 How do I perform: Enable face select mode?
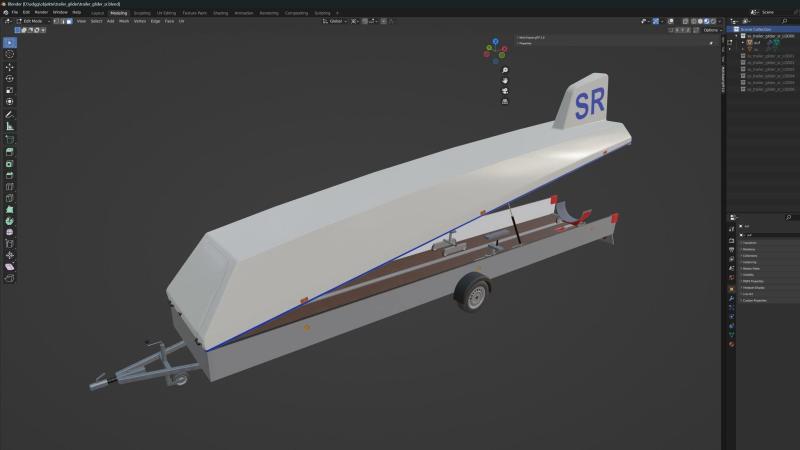(69, 21)
